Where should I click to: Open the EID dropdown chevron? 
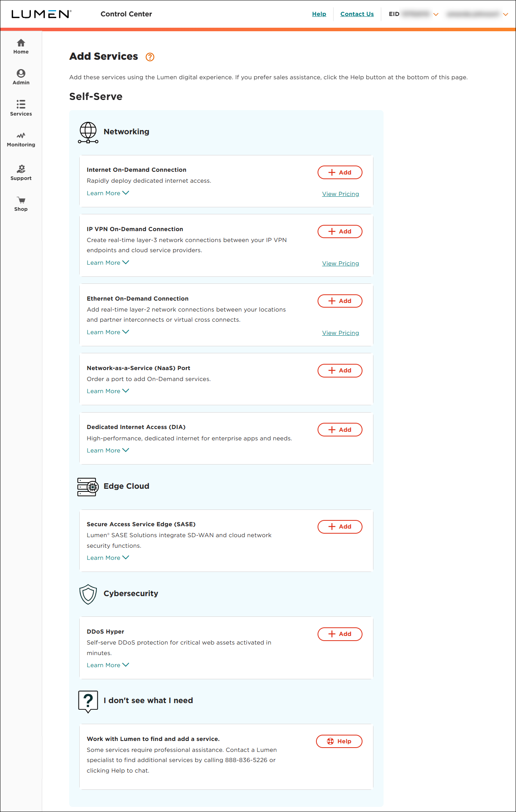(436, 14)
